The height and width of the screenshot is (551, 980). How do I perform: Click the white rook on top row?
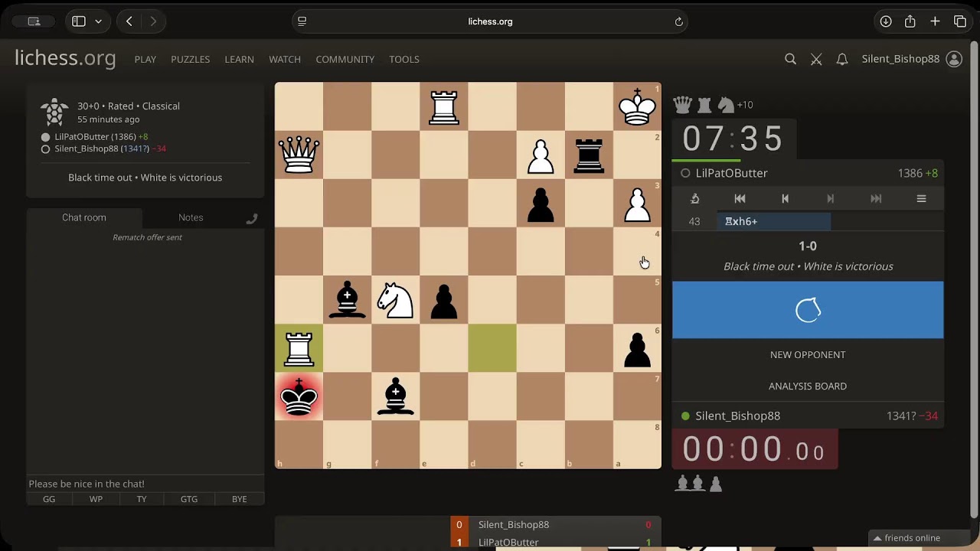444,106
